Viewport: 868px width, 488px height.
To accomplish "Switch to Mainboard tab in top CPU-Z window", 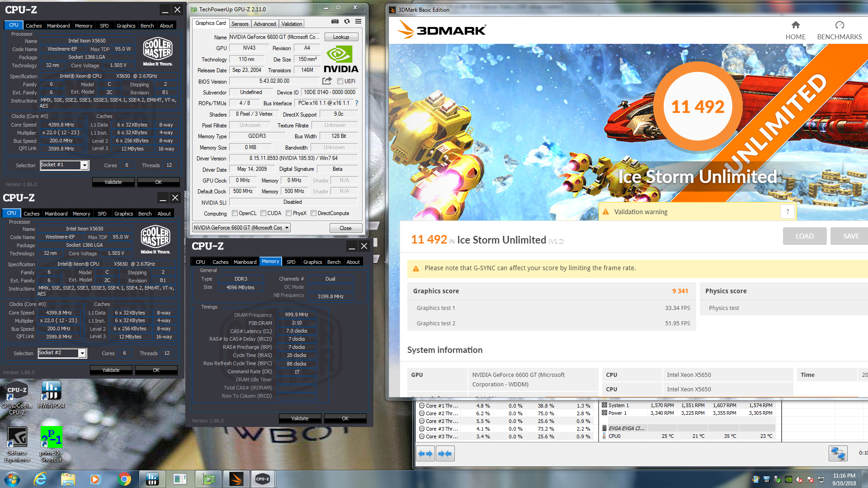I will click(x=58, y=26).
